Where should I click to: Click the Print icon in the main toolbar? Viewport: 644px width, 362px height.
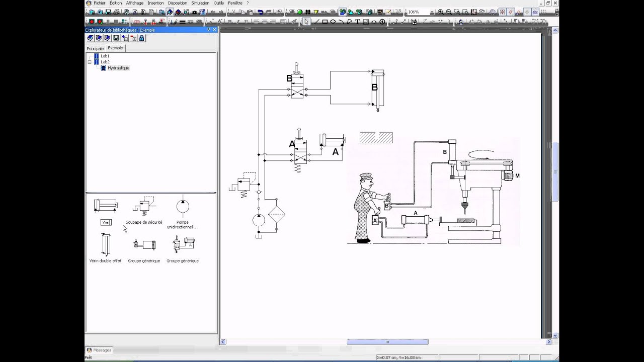click(x=116, y=12)
